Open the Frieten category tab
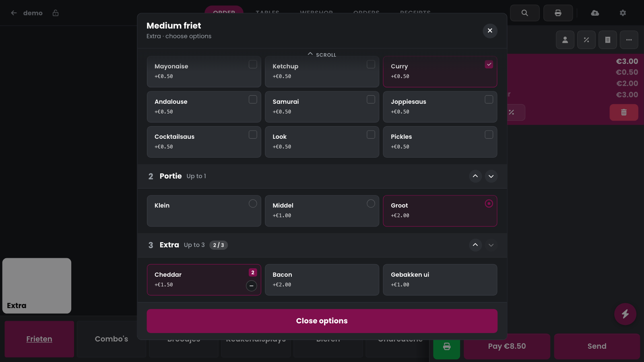 (x=39, y=339)
